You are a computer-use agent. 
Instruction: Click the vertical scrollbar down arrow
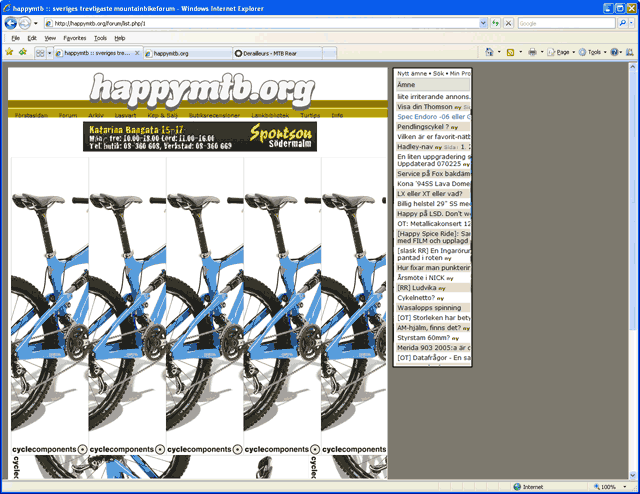click(x=633, y=475)
